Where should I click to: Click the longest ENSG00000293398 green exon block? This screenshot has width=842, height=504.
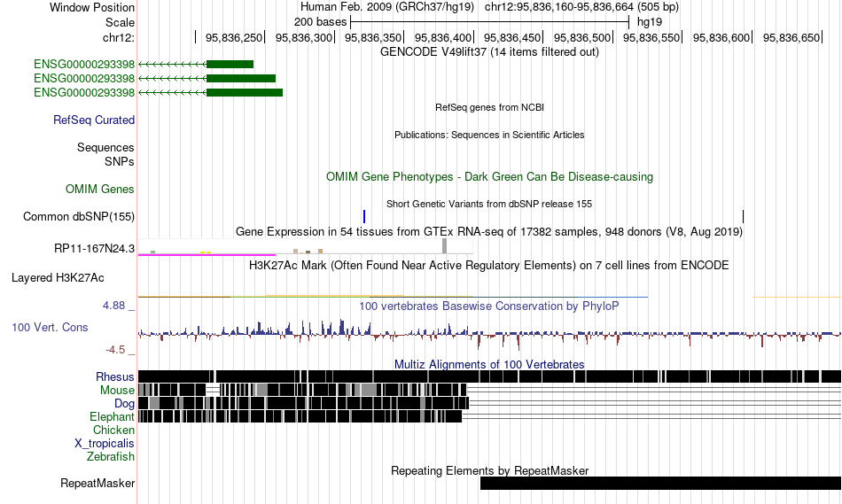click(245, 92)
